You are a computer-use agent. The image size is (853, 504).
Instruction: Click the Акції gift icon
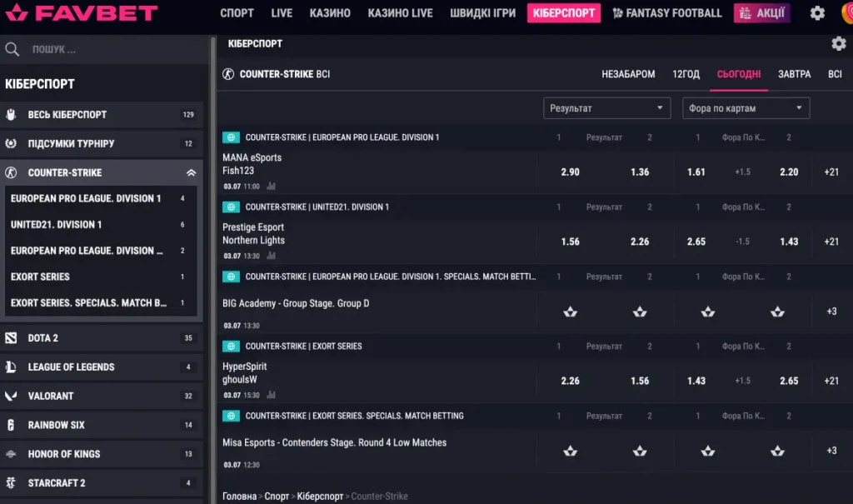click(x=746, y=13)
